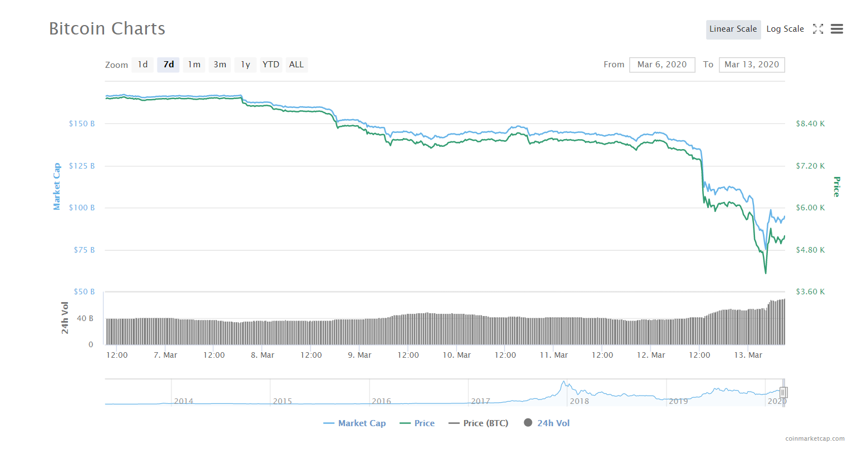
Task: Set zoom to 1m
Action: [x=194, y=65]
